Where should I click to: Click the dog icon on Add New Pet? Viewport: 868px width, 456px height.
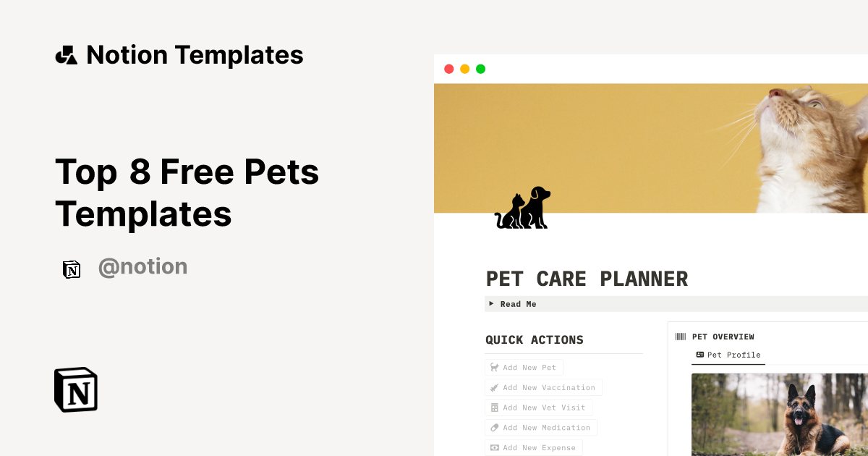coord(494,367)
